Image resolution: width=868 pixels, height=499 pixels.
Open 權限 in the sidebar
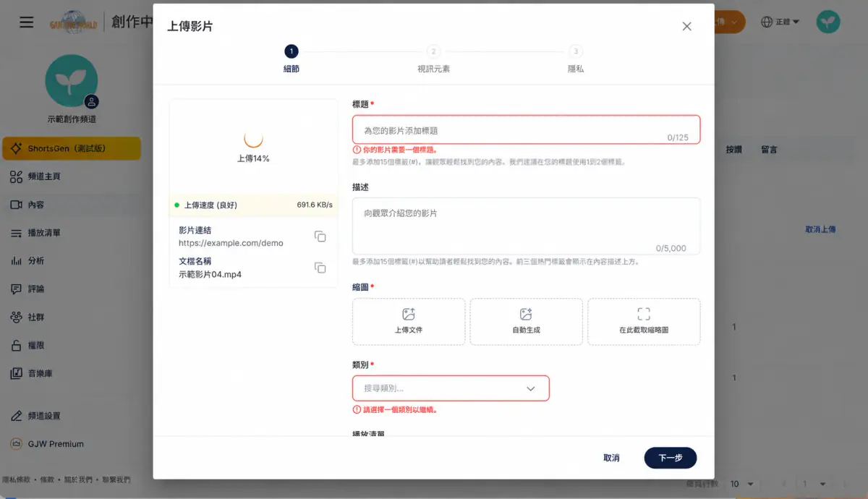[72, 346]
